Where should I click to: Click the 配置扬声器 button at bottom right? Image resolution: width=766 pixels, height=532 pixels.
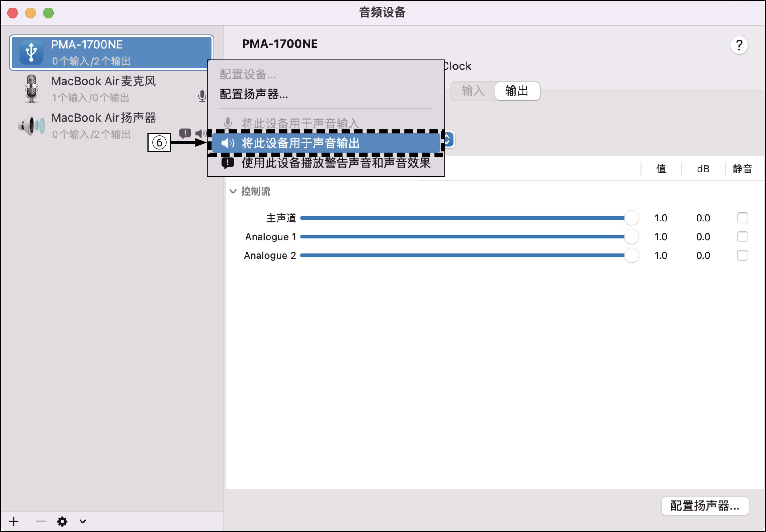point(705,506)
